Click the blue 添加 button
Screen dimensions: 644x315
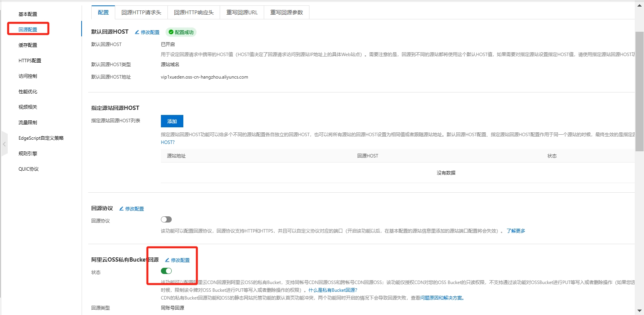pyautogui.click(x=172, y=121)
